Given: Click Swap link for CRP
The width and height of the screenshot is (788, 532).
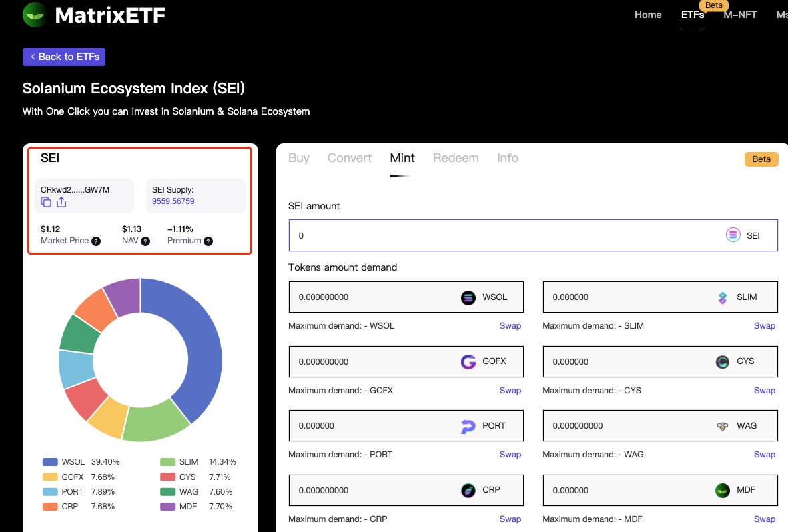Looking at the screenshot, I should [510, 519].
